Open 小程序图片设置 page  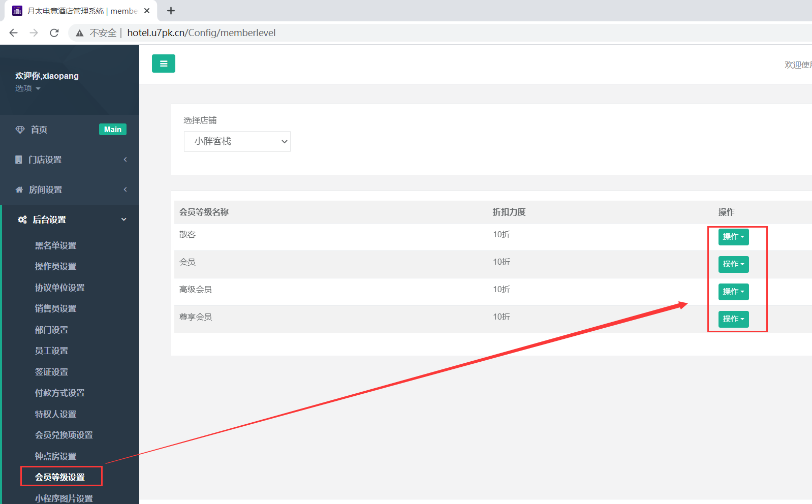click(64, 498)
